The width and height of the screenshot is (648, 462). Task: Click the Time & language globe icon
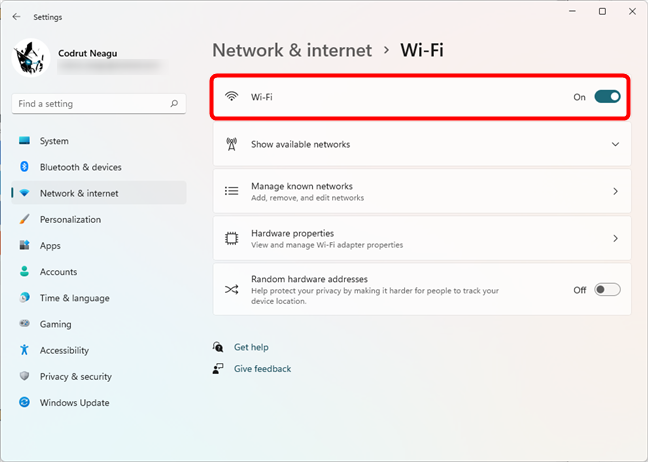pos(24,298)
